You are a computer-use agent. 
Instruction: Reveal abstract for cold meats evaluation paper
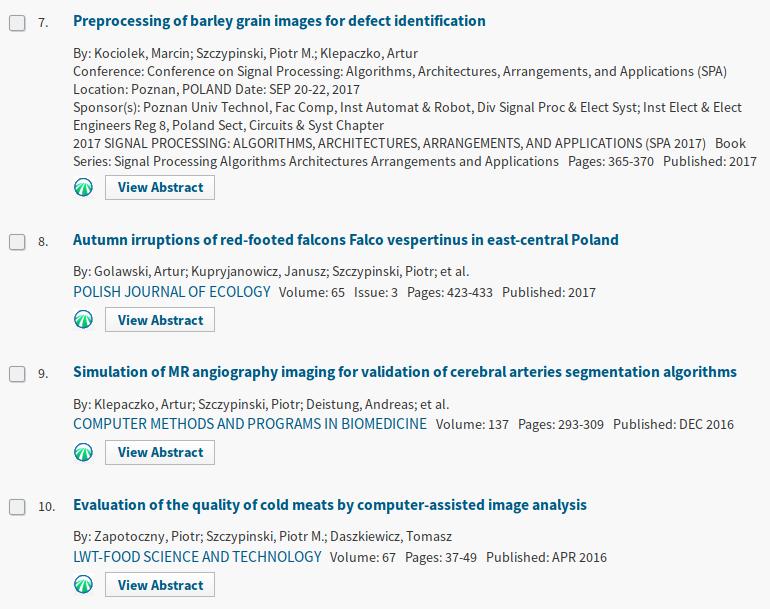[160, 585]
